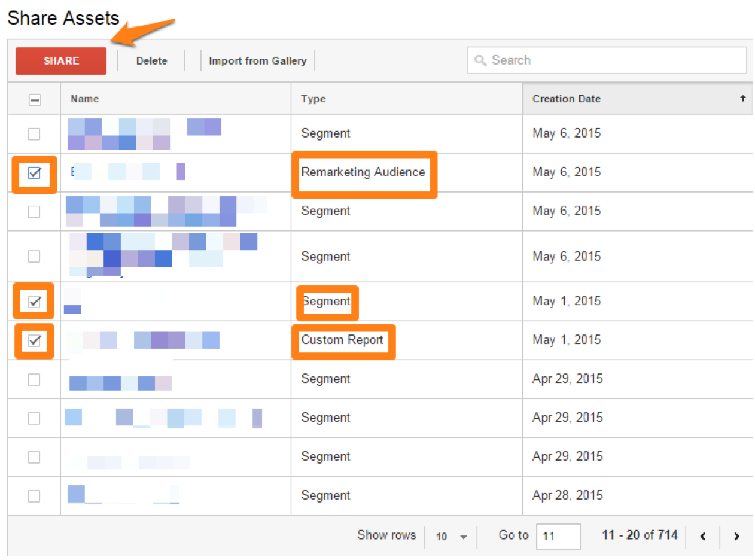Click the Go to page number field
This screenshot has height=560, width=755.
point(558,536)
